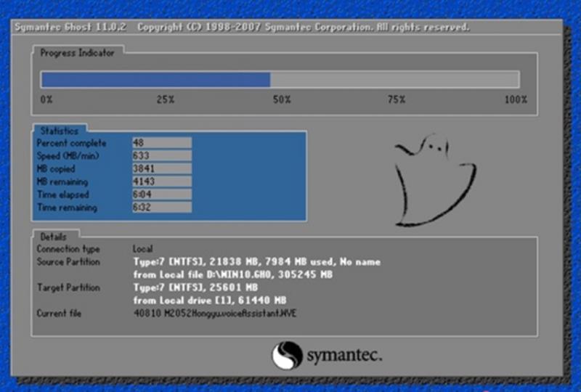Click the Local connection type value
Image resolution: width=581 pixels, height=392 pixels.
pyautogui.click(x=142, y=249)
